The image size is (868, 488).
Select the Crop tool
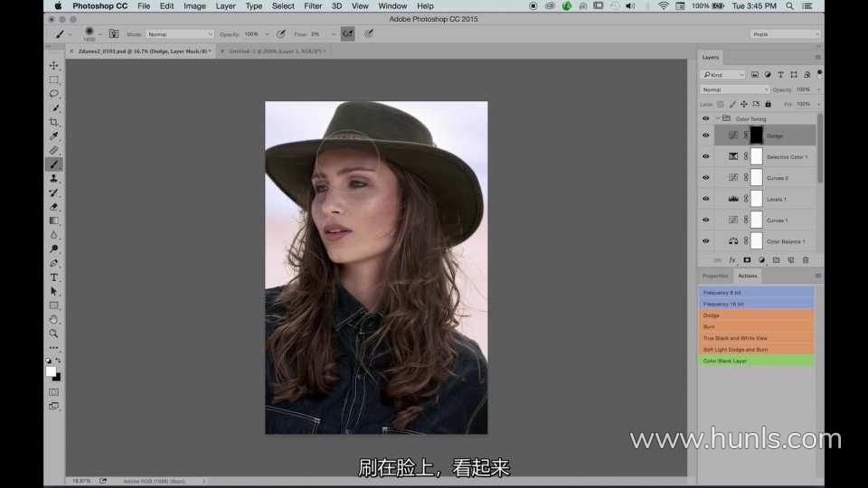(54, 122)
